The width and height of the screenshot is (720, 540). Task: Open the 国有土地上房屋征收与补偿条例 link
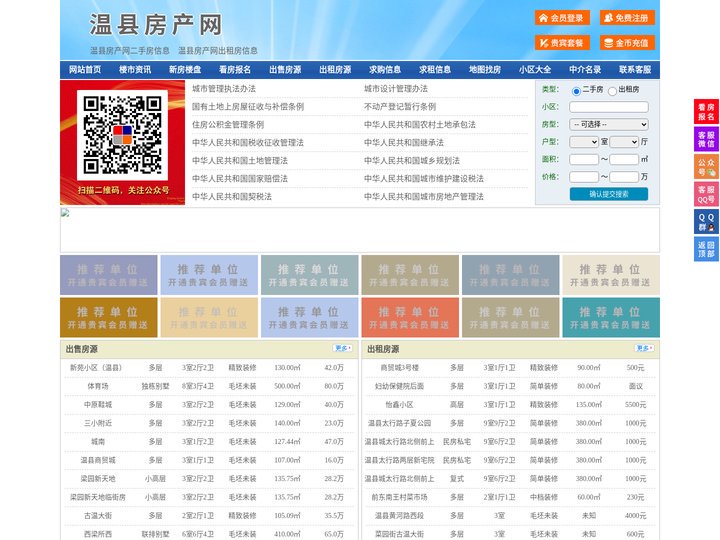pyautogui.click(x=248, y=107)
